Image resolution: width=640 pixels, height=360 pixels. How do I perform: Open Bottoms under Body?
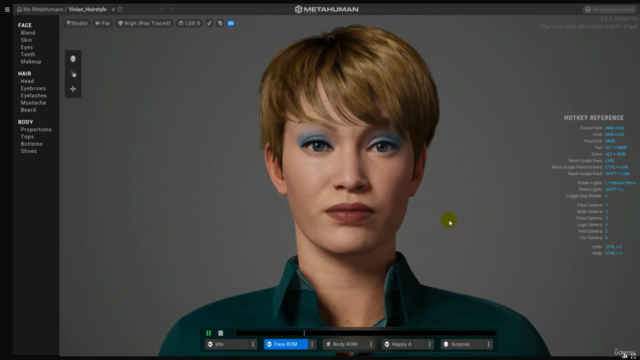[x=31, y=144]
